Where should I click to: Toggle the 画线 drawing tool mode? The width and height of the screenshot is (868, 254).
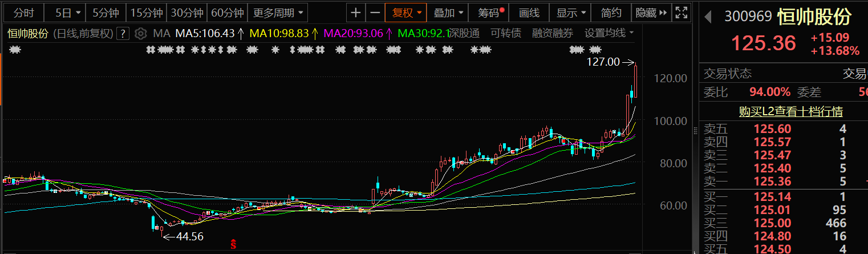pyautogui.click(x=529, y=13)
